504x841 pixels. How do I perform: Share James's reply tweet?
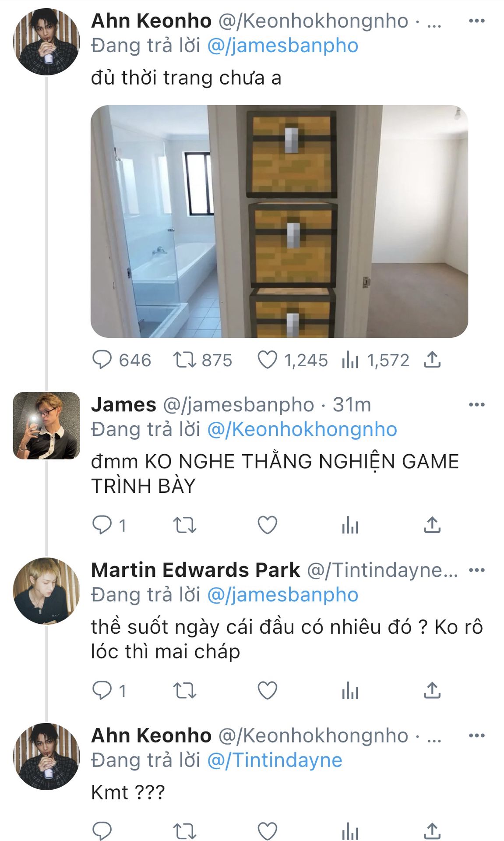(432, 525)
